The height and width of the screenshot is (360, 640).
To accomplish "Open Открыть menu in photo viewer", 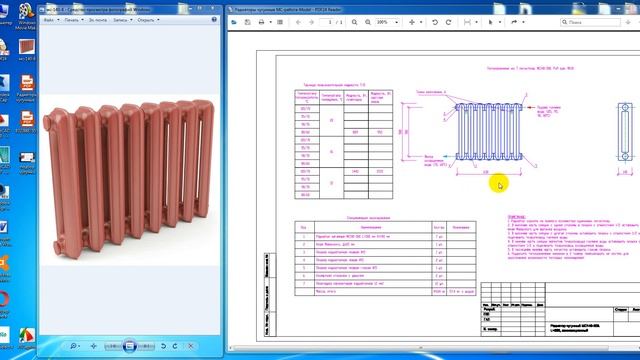I will point(148,20).
